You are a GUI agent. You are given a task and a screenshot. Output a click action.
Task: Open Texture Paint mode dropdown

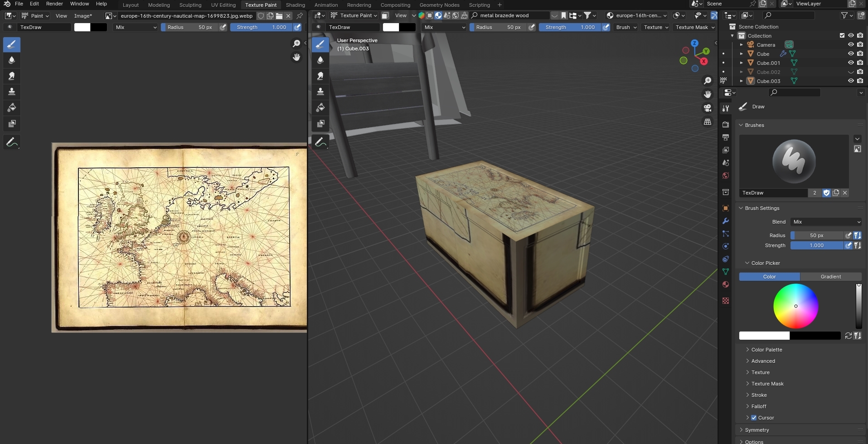[354, 15]
